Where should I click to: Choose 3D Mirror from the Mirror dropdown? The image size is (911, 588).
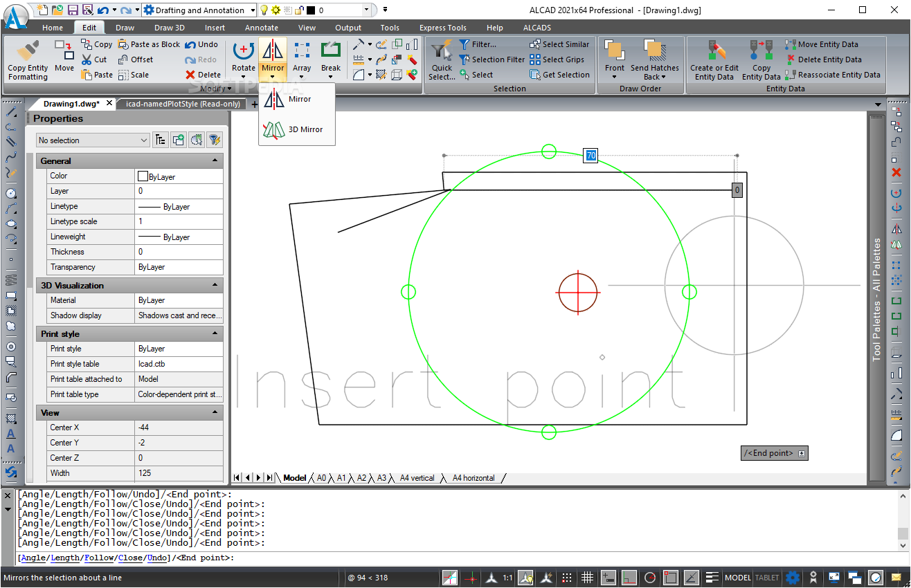click(297, 129)
